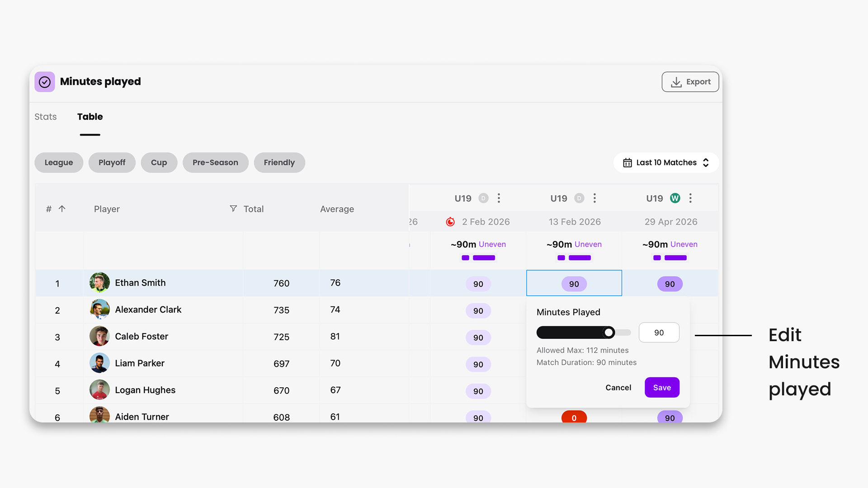This screenshot has height=488, width=868.
Task: Open the Last 10 Matches dropdown
Action: click(666, 163)
